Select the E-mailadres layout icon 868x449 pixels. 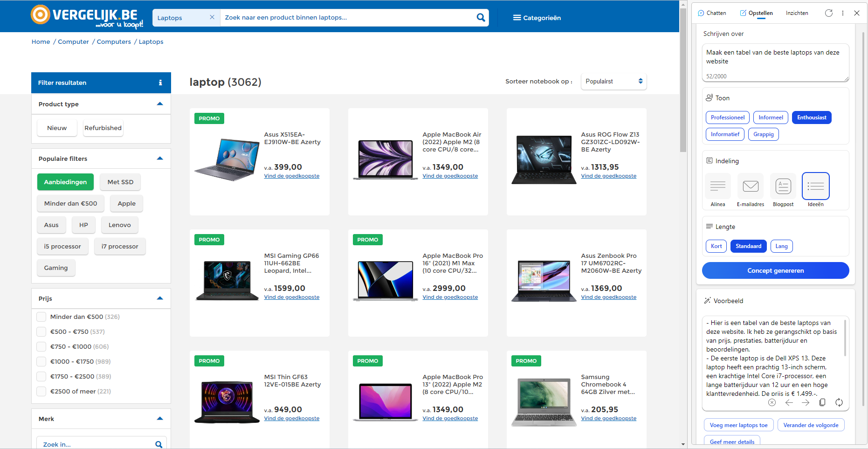pos(751,186)
